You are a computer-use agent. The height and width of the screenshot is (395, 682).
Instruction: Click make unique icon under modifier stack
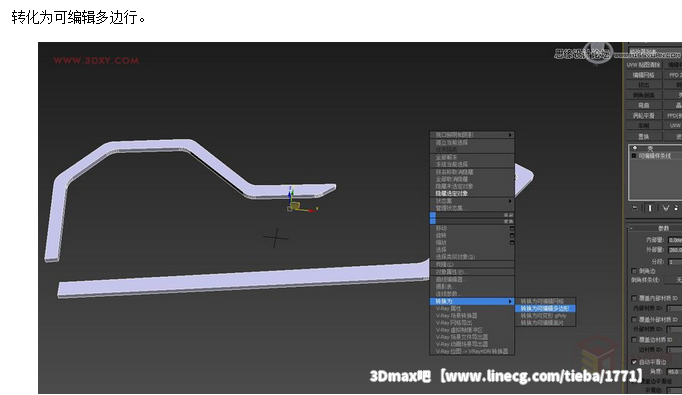(x=666, y=208)
